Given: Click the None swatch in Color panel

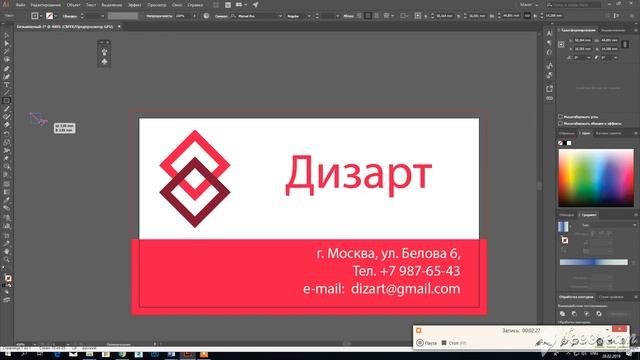Looking at the screenshot, I should [560, 143].
